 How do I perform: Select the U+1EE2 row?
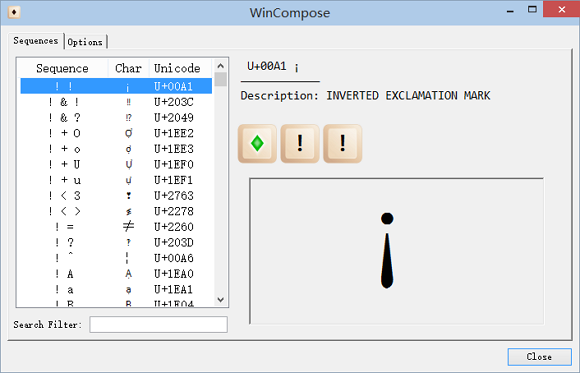116,133
